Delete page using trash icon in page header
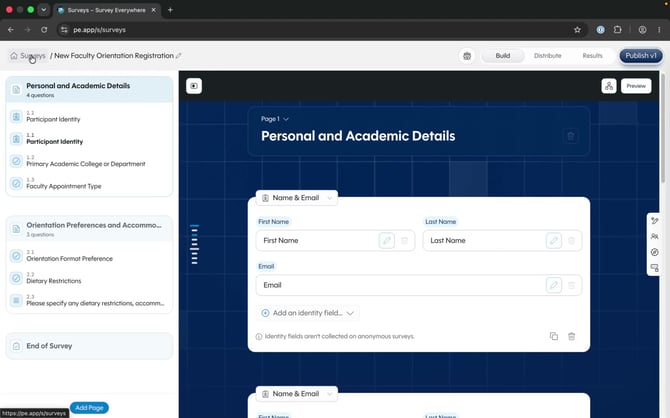The height and width of the screenshot is (418, 670). [x=570, y=136]
